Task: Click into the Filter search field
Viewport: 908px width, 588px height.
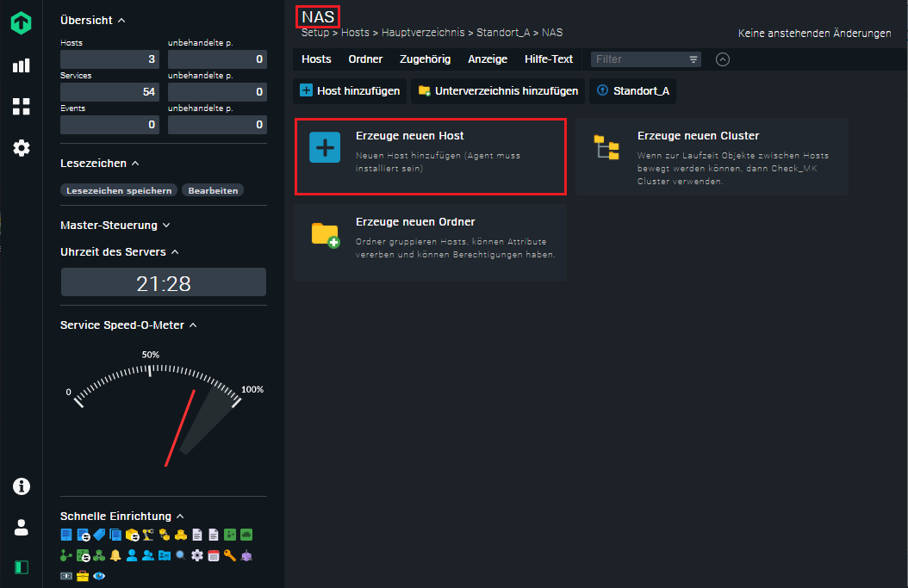Action: (x=639, y=59)
